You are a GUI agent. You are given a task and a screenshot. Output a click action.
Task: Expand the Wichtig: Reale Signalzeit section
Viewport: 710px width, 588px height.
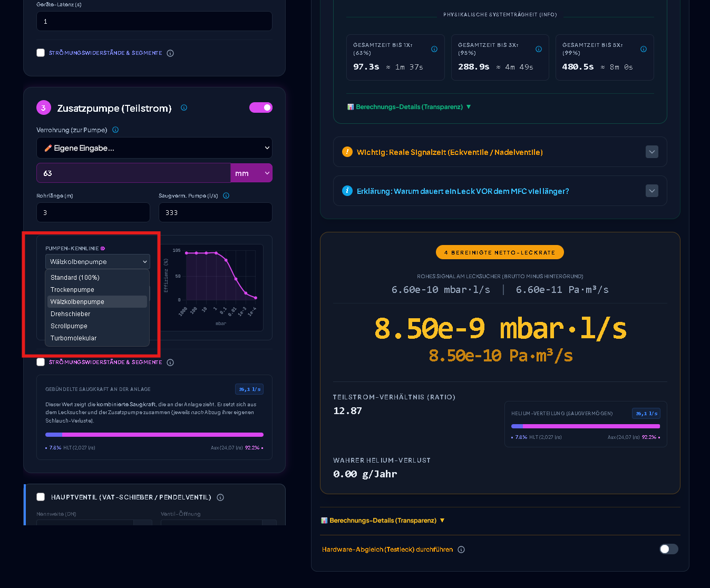[500, 152]
